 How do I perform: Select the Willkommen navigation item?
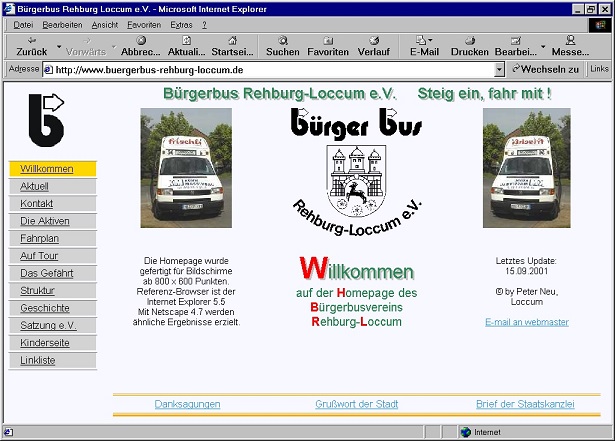click(53, 169)
